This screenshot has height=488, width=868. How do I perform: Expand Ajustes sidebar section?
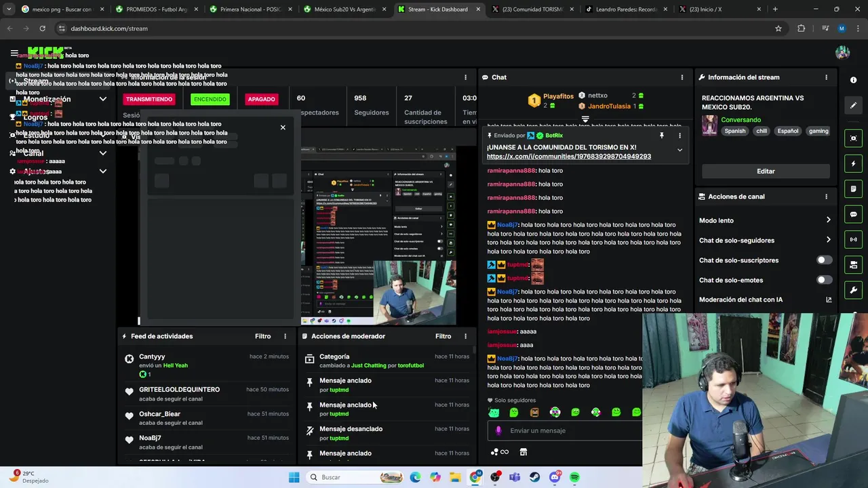coord(103,171)
